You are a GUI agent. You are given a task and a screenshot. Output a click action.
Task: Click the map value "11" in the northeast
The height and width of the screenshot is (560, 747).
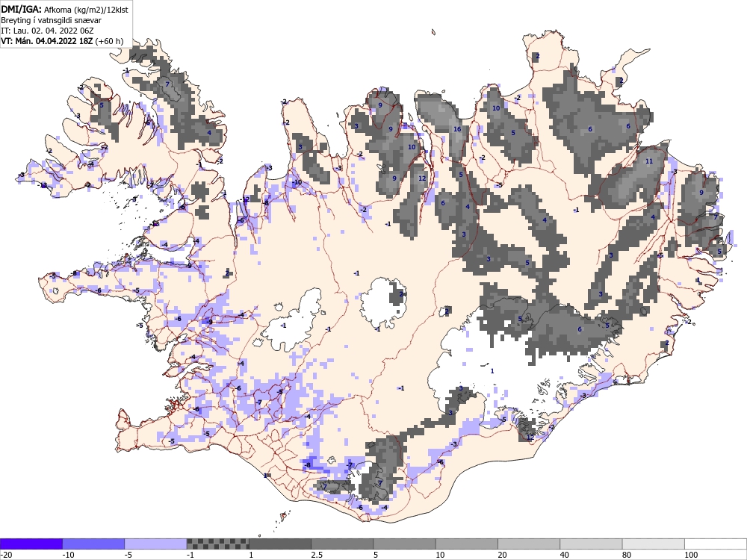[649, 161]
